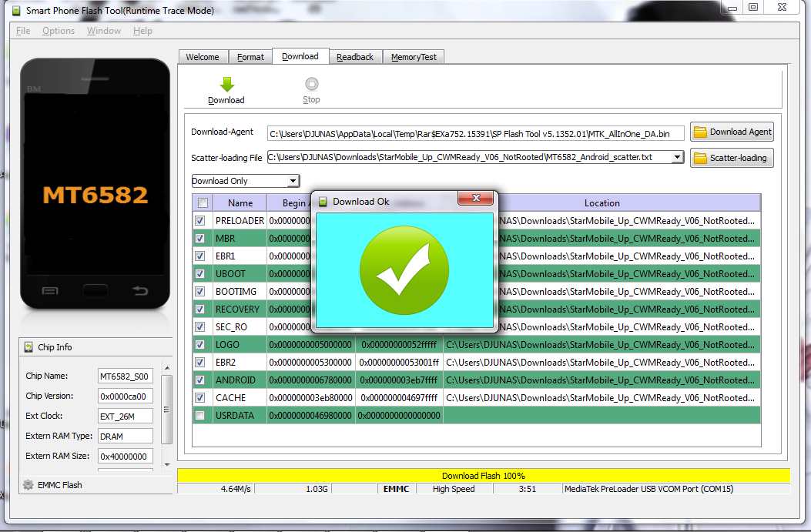Viewport: 811px width, 532px height.
Task: Open the File menu
Action: tap(23, 31)
